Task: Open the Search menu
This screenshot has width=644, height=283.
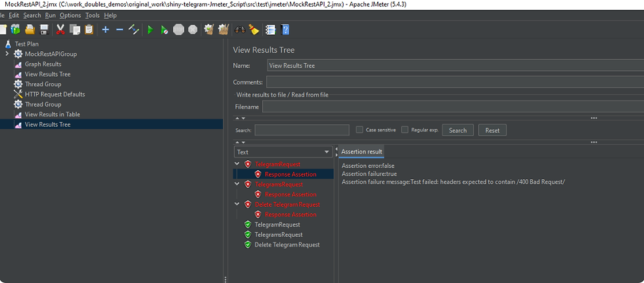Action: coord(32,16)
